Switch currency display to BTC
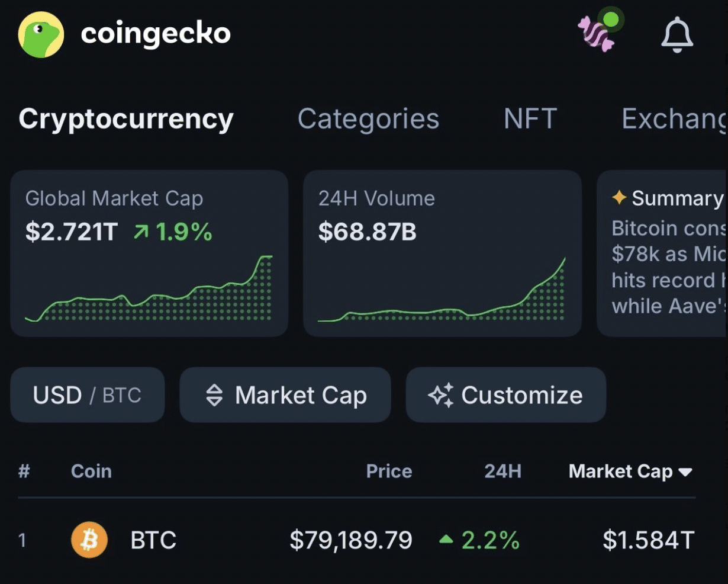The width and height of the screenshot is (728, 584). tap(121, 394)
